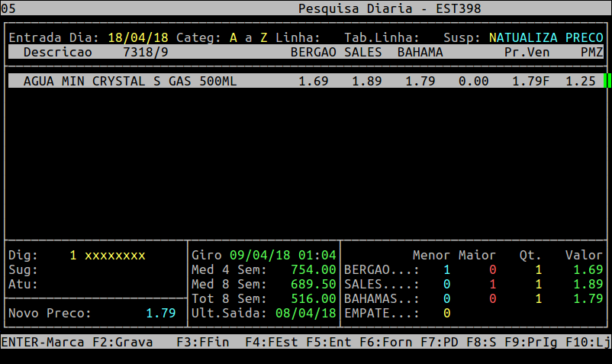Click the Susp field value N
Viewport: 612px width, 364px height.
pos(493,37)
